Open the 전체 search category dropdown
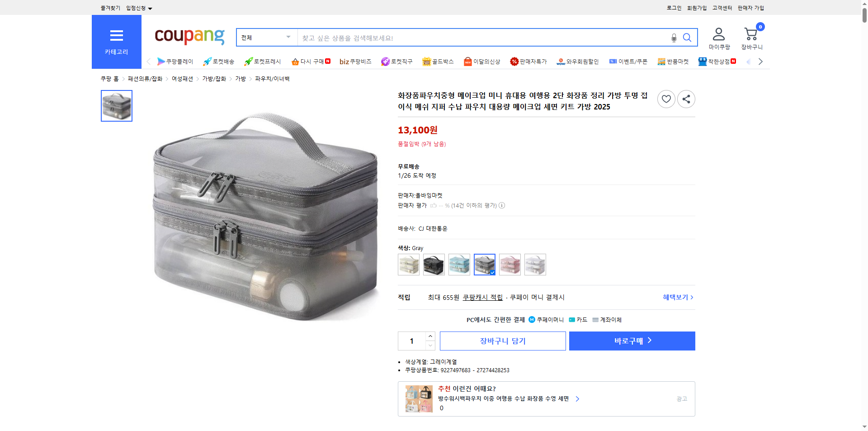This screenshot has width=868, height=431. [x=266, y=38]
